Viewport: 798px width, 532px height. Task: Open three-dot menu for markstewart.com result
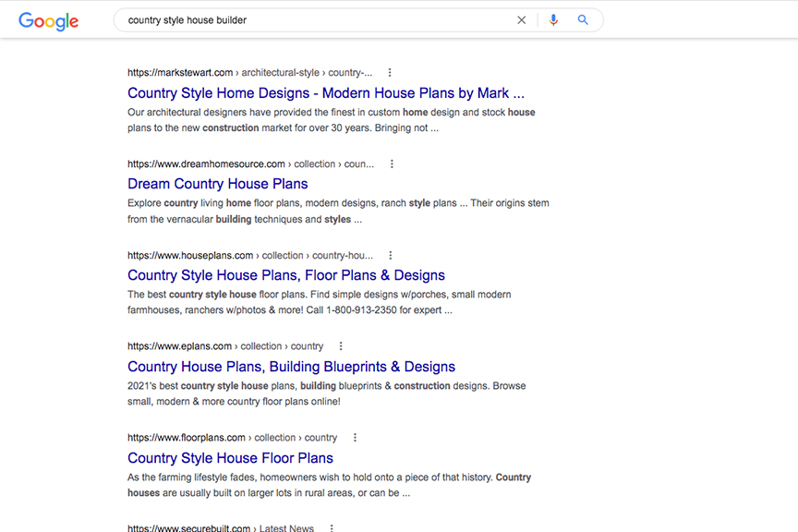[x=390, y=73]
